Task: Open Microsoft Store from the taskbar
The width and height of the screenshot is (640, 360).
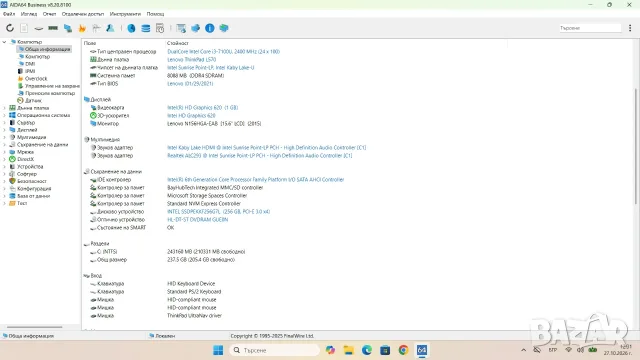Action: [x=385, y=350]
